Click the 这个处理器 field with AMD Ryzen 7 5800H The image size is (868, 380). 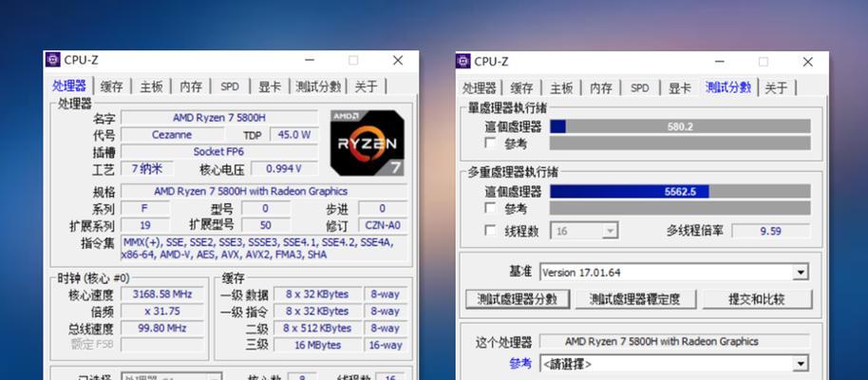click(674, 341)
